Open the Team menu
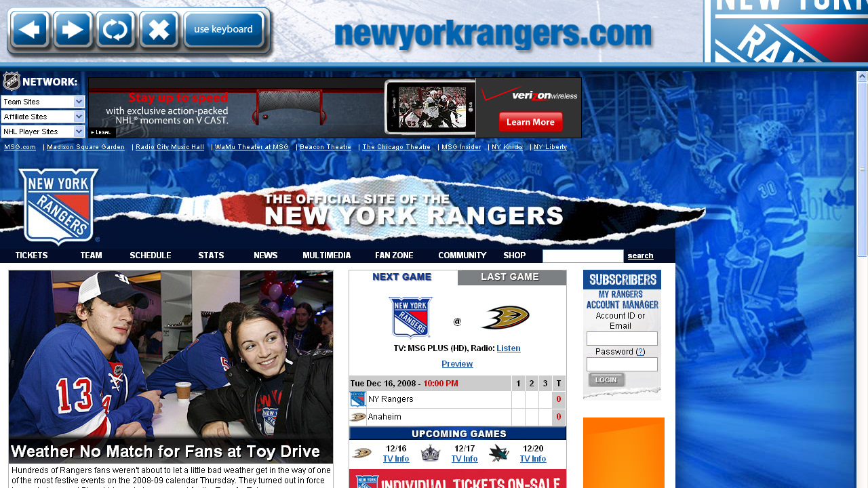Image resolution: width=868 pixels, height=488 pixels. 91,256
